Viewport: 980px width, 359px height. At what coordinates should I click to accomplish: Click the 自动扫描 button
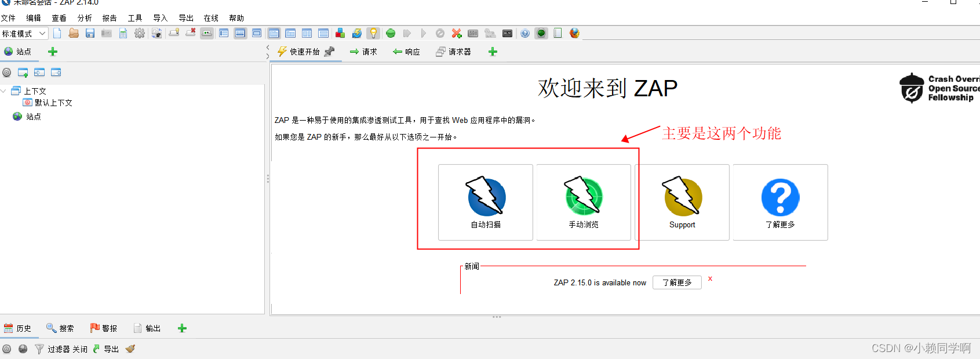tap(486, 202)
